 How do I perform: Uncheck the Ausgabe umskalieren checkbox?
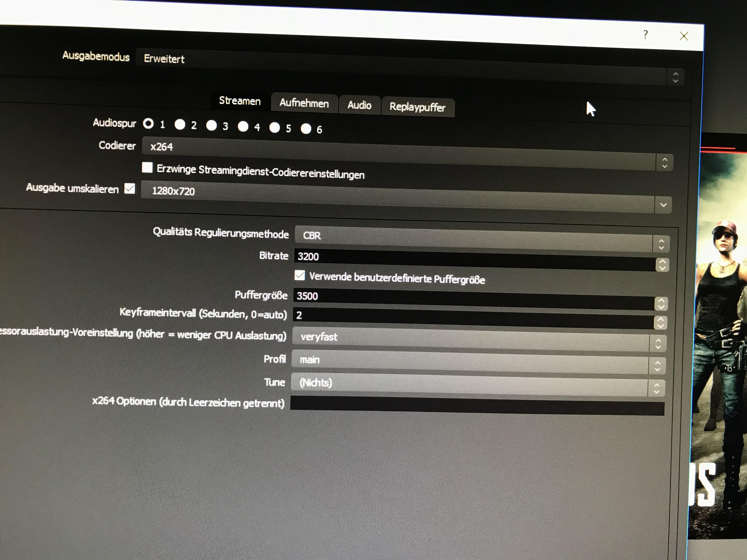pyautogui.click(x=130, y=189)
